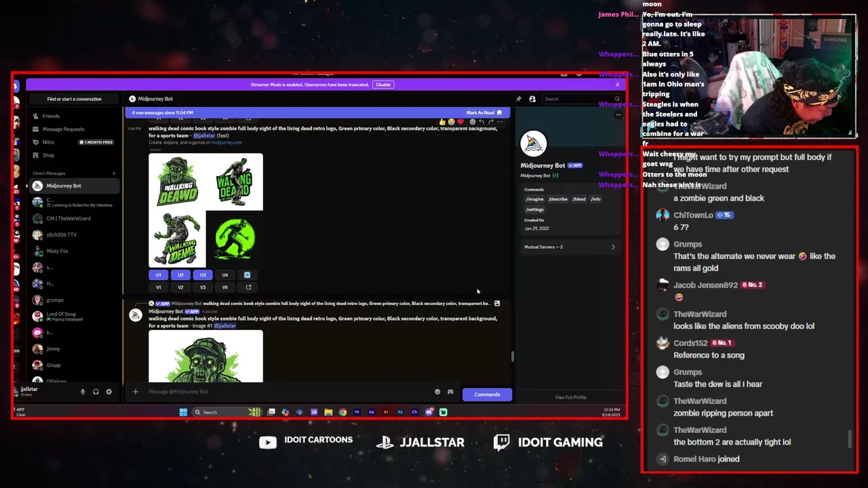Add thumbs up reaction to the message
The image size is (868, 488).
click(x=442, y=122)
